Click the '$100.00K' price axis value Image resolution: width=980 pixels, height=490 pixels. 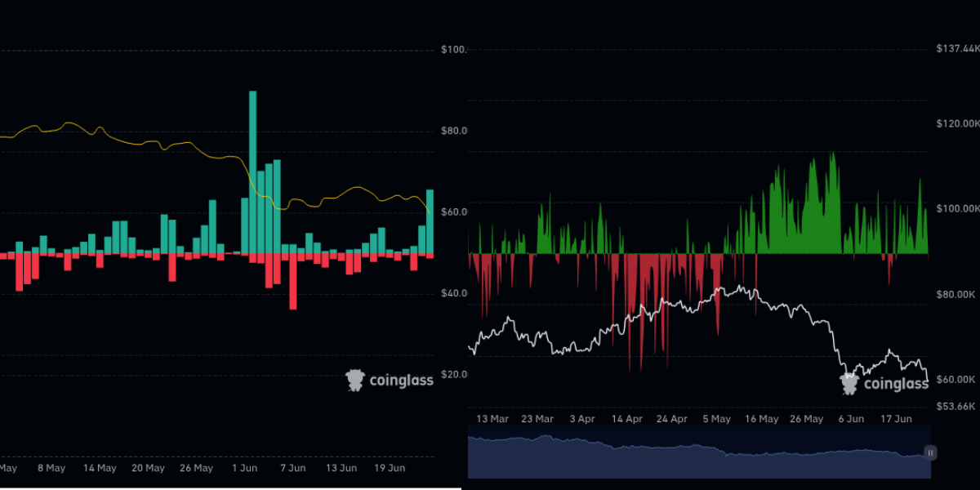click(957, 208)
